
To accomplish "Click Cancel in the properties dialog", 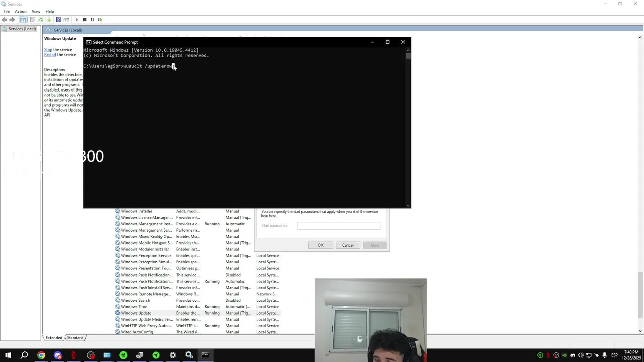I will pos(348,245).
